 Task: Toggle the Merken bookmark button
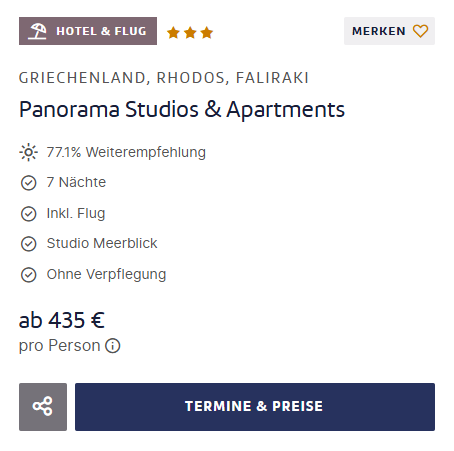point(389,31)
